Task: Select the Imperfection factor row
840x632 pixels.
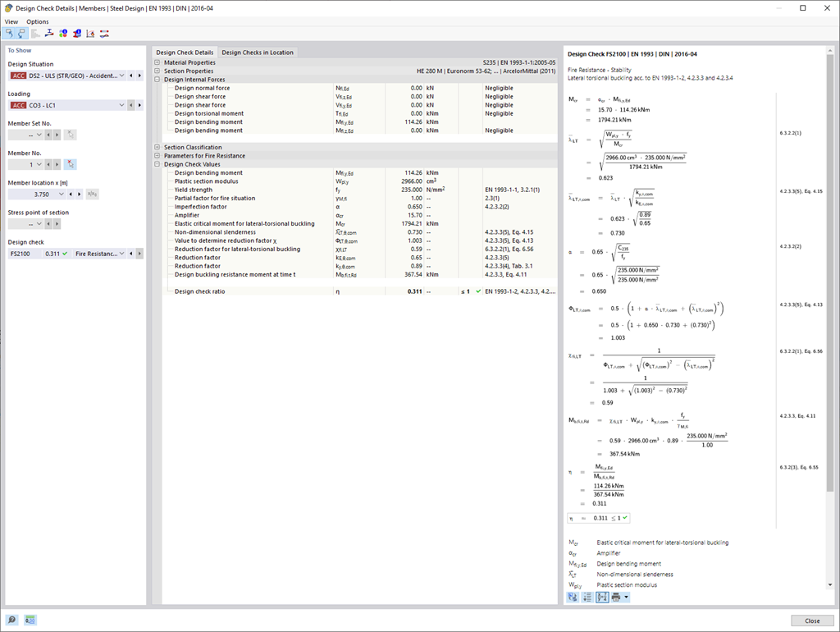Action: click(x=360, y=207)
